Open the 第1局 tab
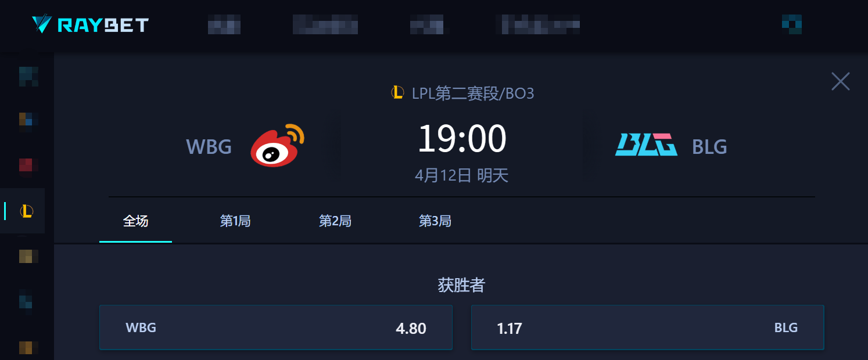 235,221
